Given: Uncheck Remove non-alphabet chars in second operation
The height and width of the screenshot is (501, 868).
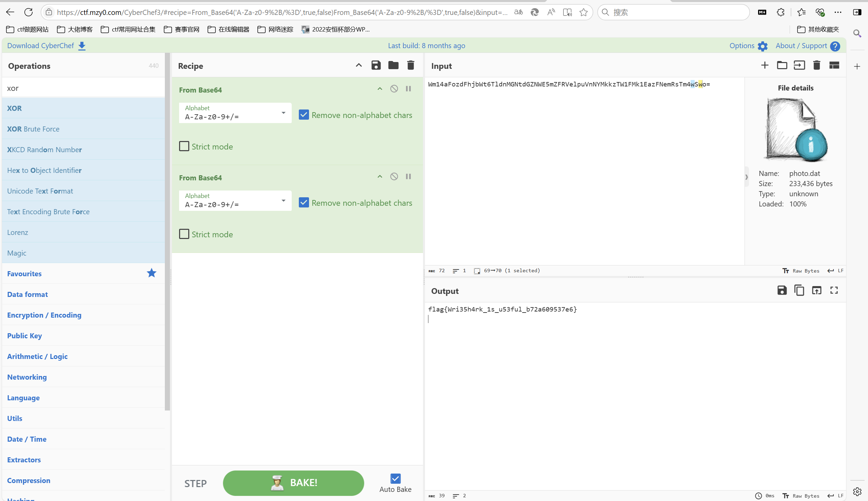Looking at the screenshot, I should [304, 203].
